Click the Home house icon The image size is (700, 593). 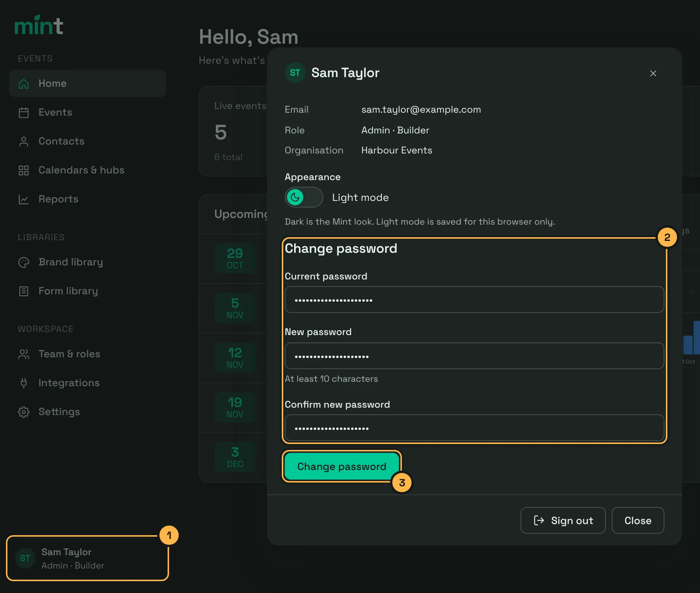click(x=24, y=84)
